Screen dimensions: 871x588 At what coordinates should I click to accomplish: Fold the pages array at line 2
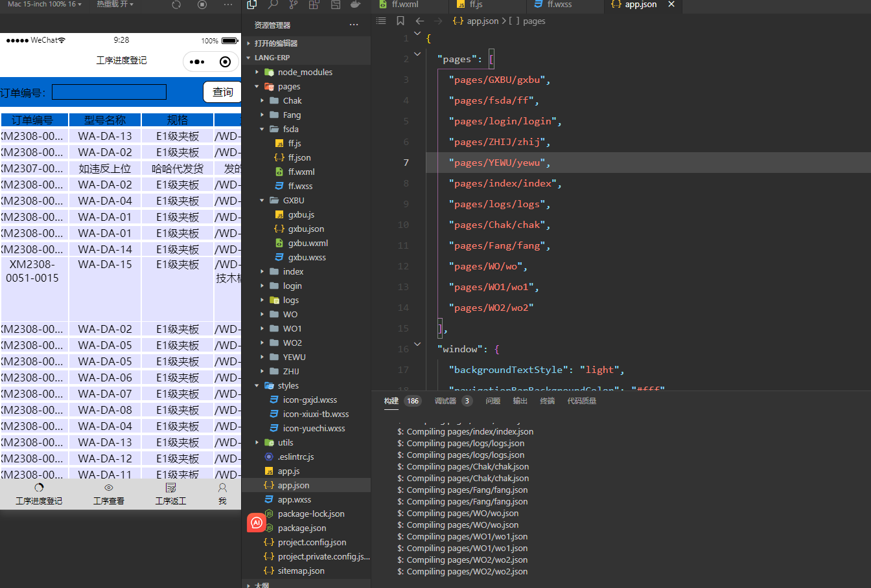point(417,54)
